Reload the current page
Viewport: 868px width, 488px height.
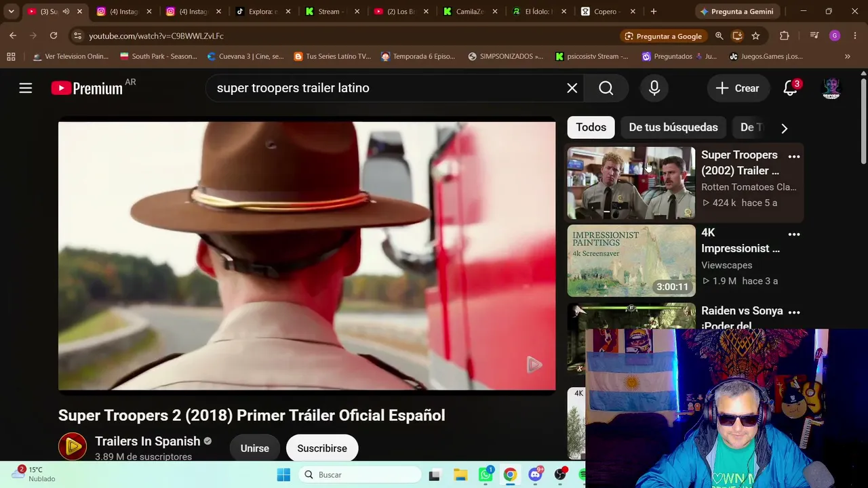[54, 36]
